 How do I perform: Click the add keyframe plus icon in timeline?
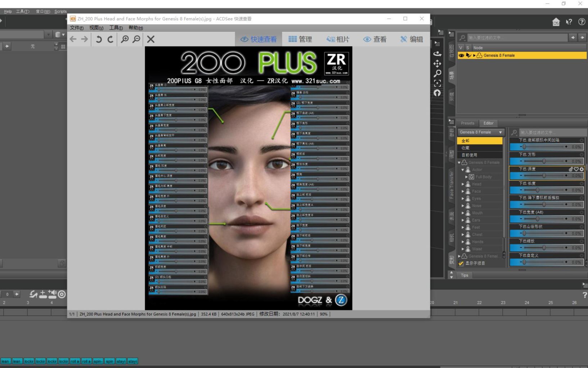[43, 294]
